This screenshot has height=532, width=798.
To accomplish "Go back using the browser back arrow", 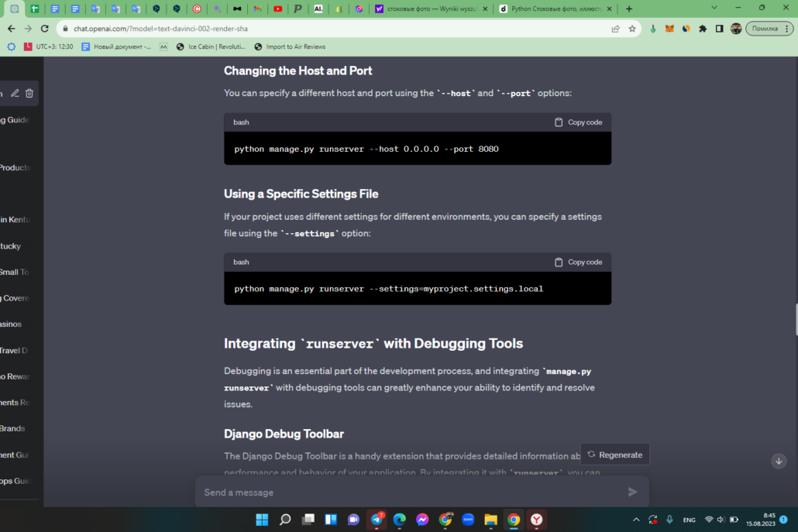I will click(x=11, y=29).
